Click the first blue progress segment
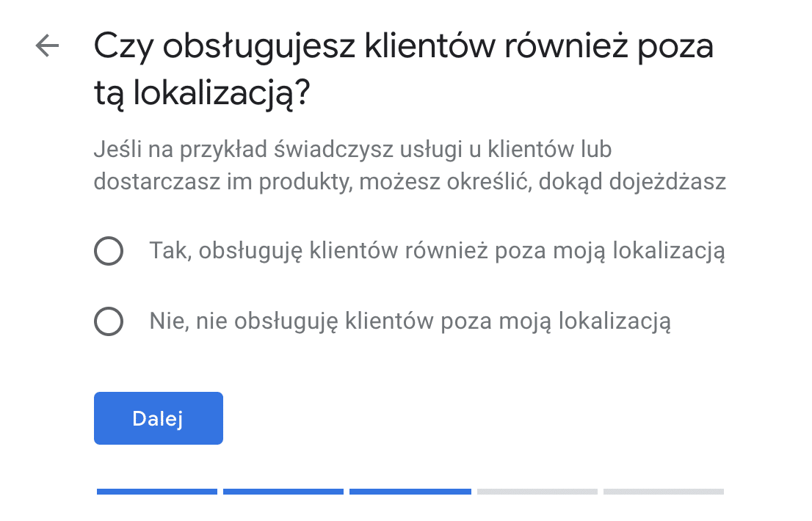The width and height of the screenshot is (812, 521). 156,491
